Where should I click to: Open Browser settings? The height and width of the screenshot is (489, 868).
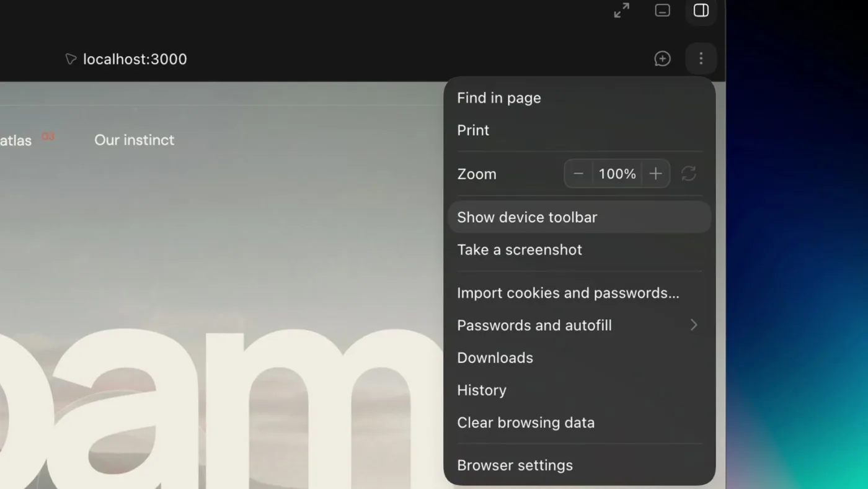tap(580, 465)
